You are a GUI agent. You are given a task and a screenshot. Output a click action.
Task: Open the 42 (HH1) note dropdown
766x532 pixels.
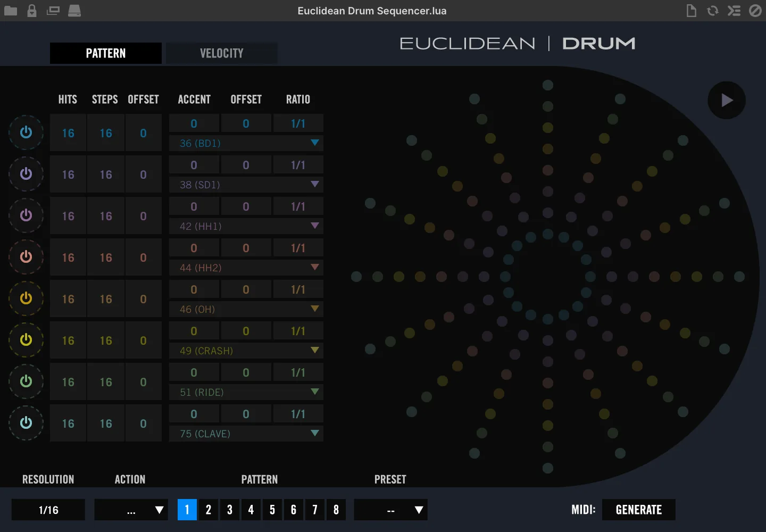(246, 226)
